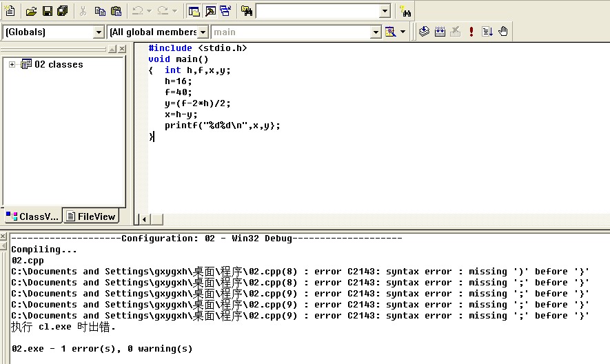610x364 pixels.
Task: Open the Redo history dropdown arrow
Action: pyautogui.click(x=174, y=11)
